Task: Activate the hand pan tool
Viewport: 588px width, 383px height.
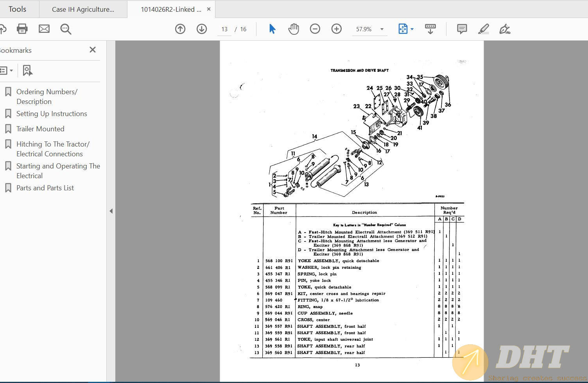Action: pos(294,29)
